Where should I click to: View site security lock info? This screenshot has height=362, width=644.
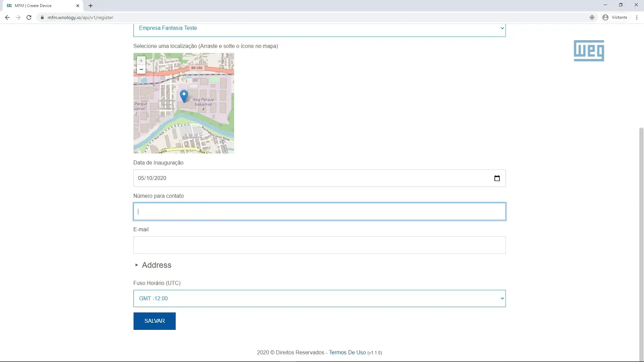pos(43,17)
